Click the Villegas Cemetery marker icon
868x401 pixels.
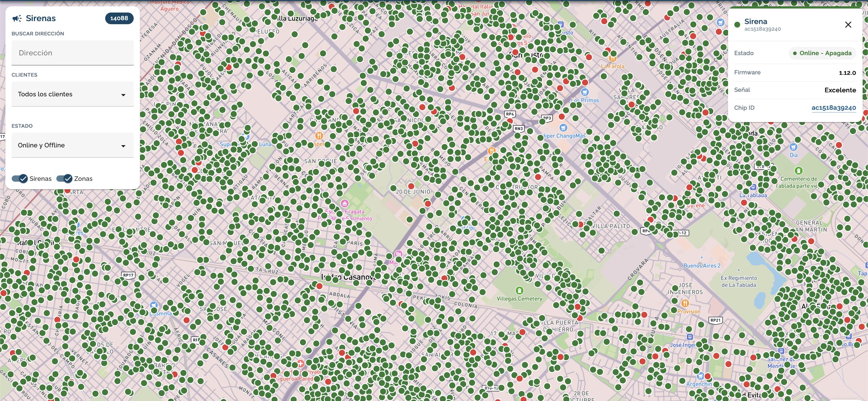click(519, 290)
